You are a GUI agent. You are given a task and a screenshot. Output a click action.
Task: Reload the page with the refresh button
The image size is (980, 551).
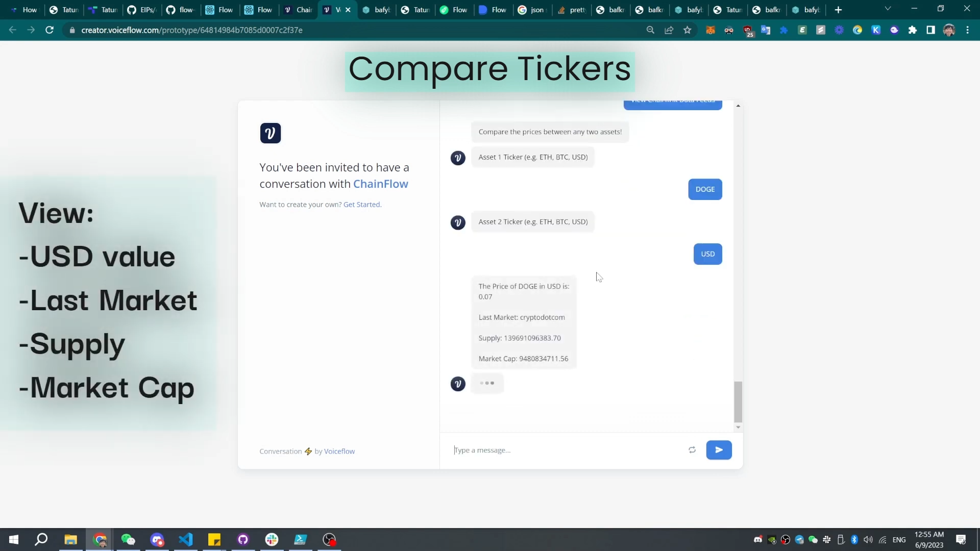click(50, 30)
